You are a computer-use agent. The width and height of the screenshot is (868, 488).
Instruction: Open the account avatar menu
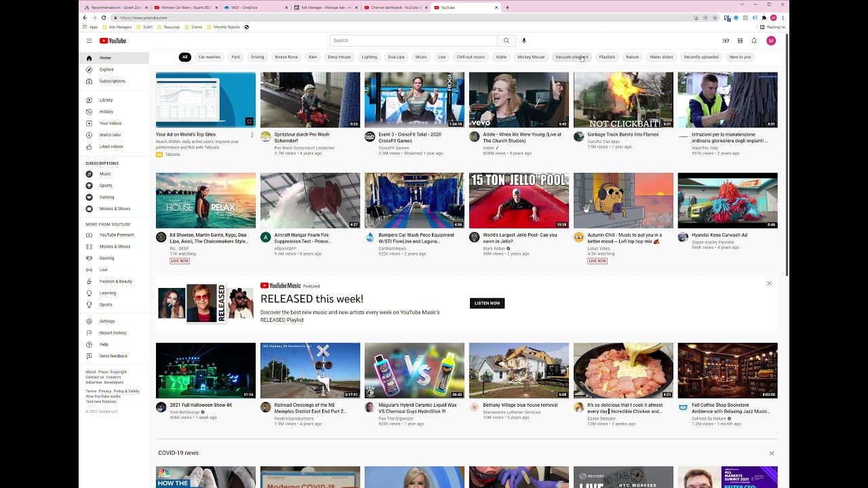pyautogui.click(x=771, y=41)
